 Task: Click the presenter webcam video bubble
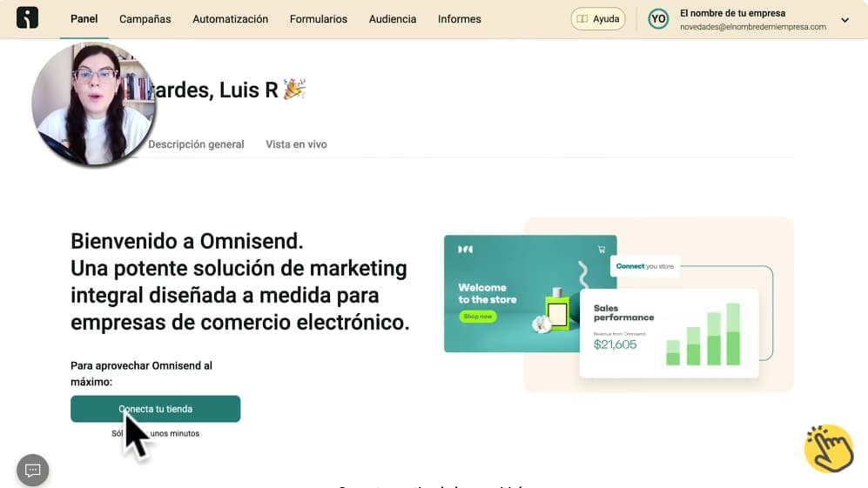click(93, 104)
